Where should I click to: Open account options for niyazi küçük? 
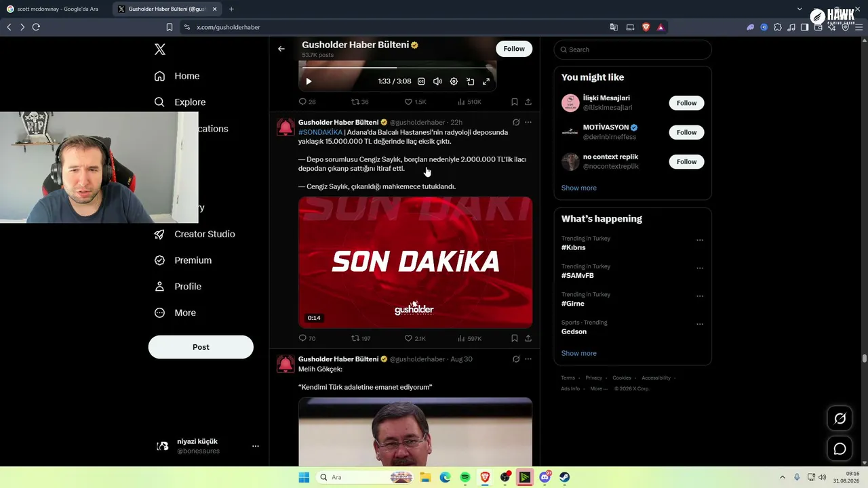click(256, 446)
